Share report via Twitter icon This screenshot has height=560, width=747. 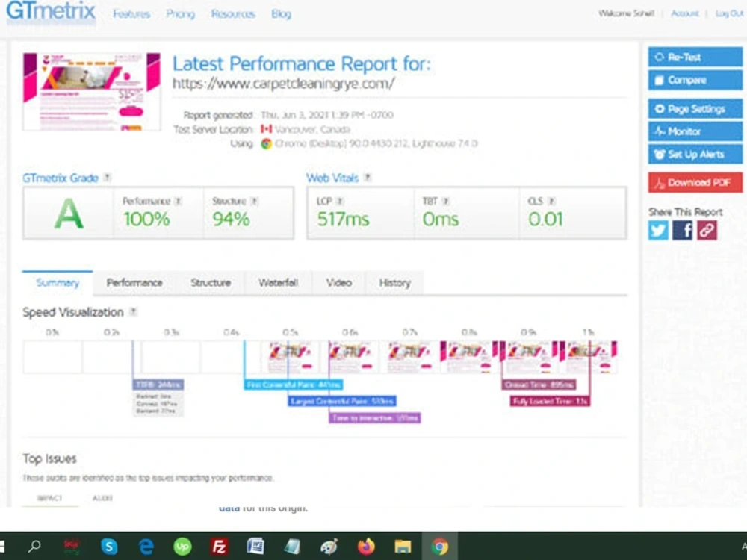click(x=658, y=231)
